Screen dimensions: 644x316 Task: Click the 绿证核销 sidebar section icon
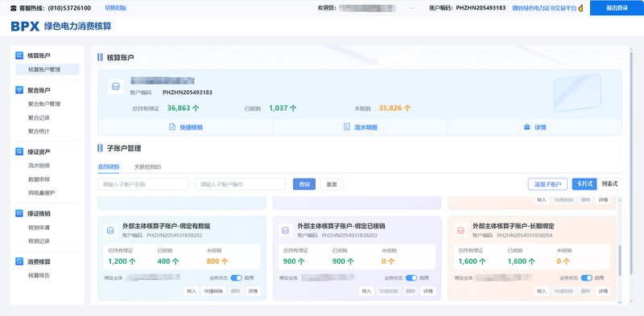19,213
